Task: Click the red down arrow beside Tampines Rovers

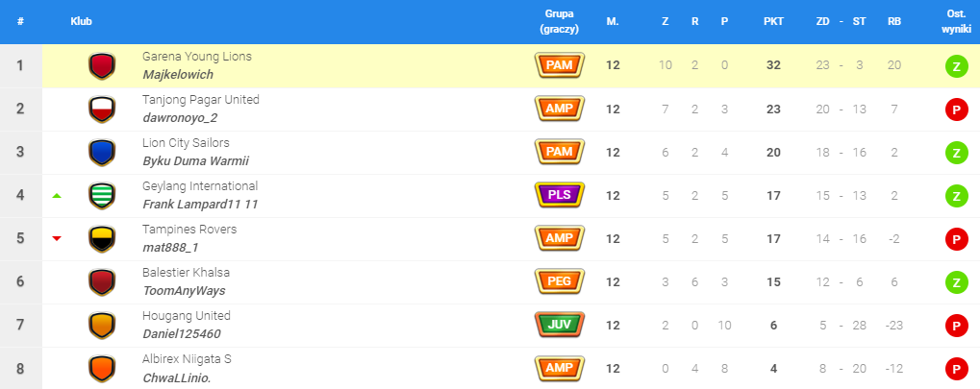Action: [x=57, y=239]
